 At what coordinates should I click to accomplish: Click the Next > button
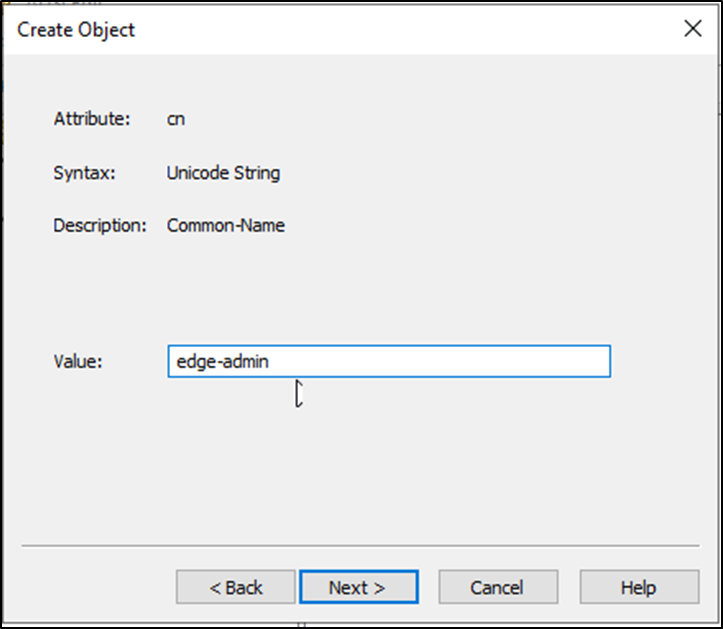358,587
